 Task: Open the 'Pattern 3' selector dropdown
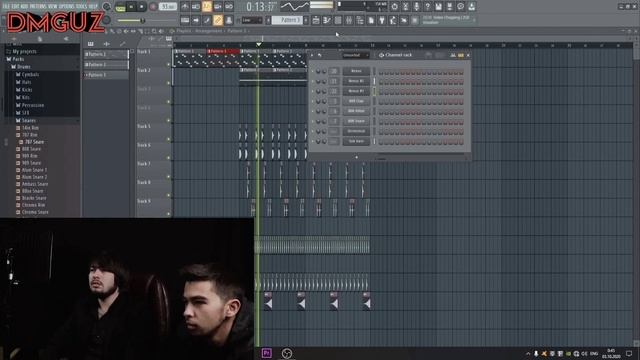[287, 20]
